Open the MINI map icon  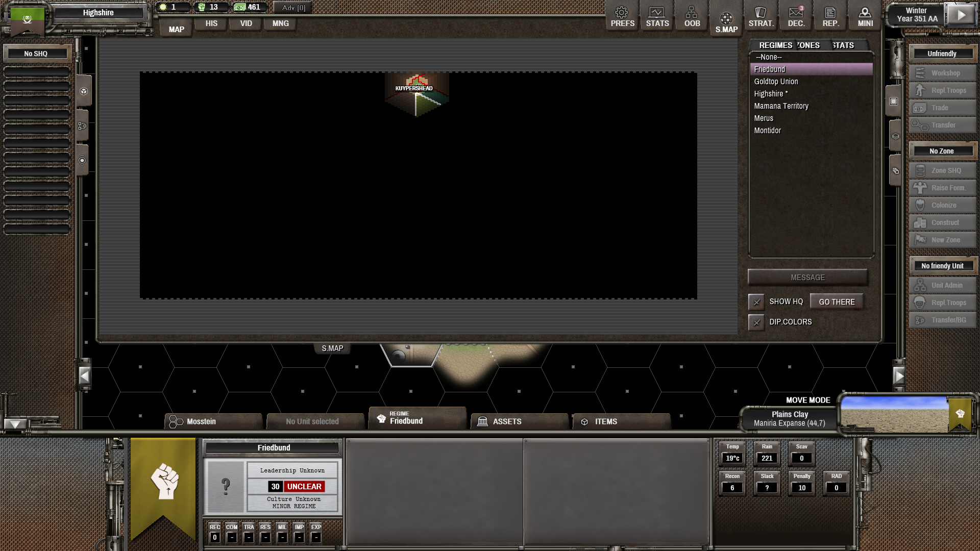click(x=865, y=16)
